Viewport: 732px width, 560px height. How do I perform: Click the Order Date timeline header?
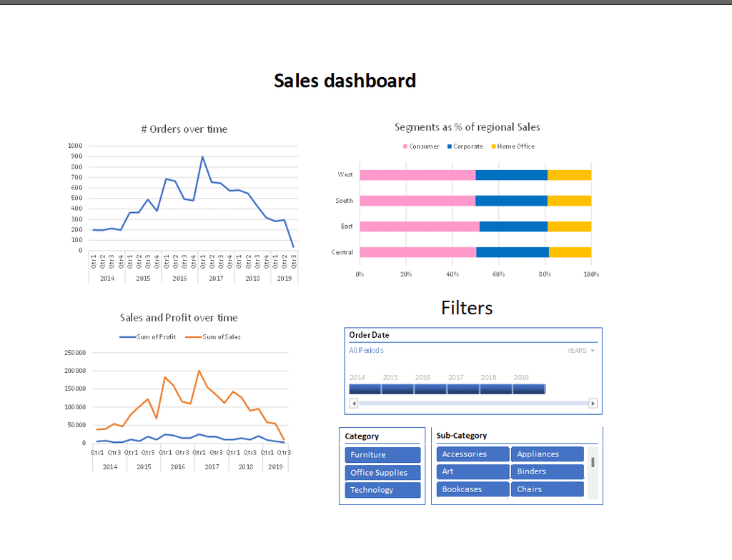tap(369, 335)
